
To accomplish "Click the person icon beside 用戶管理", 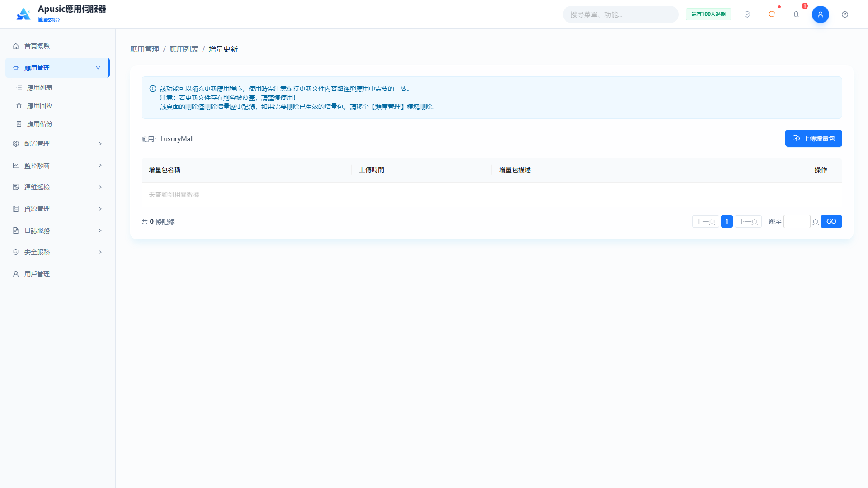I will point(16,274).
